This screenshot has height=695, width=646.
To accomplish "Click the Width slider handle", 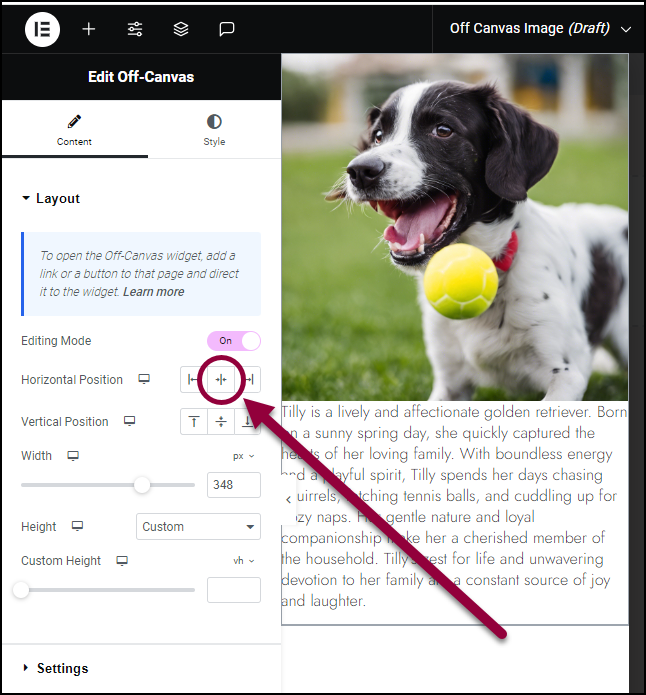I will [142, 484].
